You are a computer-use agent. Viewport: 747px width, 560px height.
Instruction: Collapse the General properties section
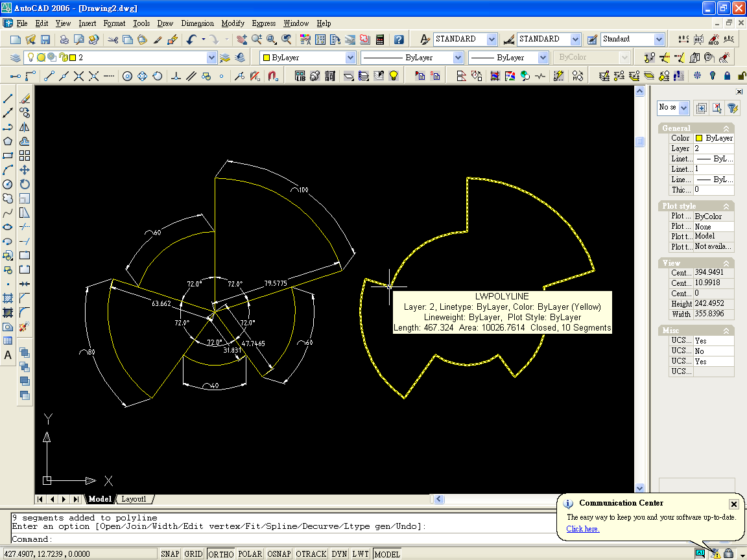pyautogui.click(x=726, y=128)
